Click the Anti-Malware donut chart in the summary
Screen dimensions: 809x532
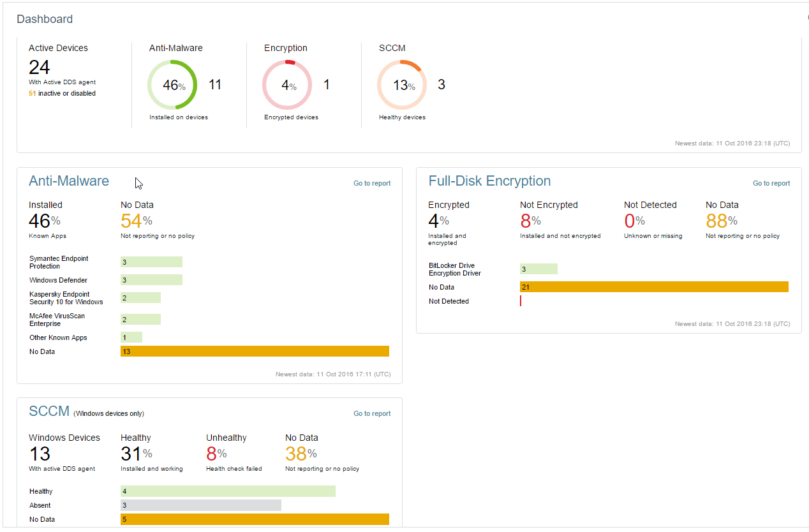click(x=172, y=84)
